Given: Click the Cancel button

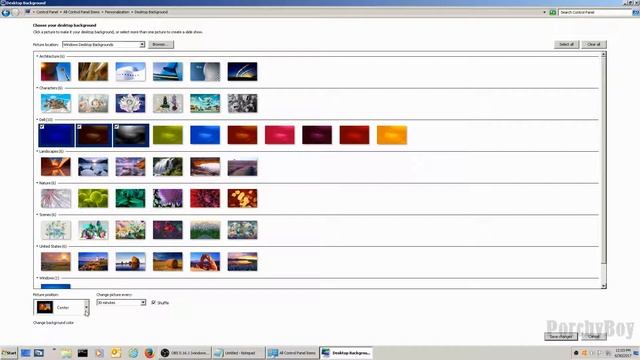Looking at the screenshot, I should tap(594, 336).
